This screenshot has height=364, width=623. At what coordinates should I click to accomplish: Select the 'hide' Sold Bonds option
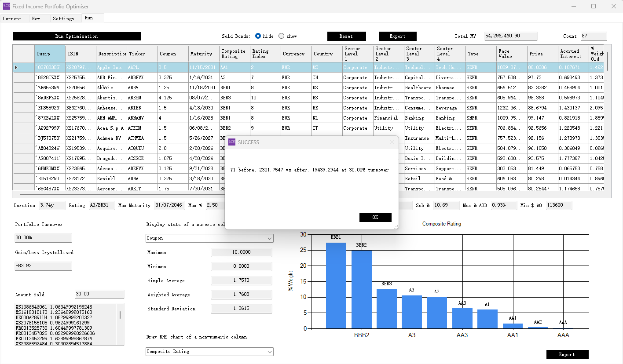tap(258, 36)
